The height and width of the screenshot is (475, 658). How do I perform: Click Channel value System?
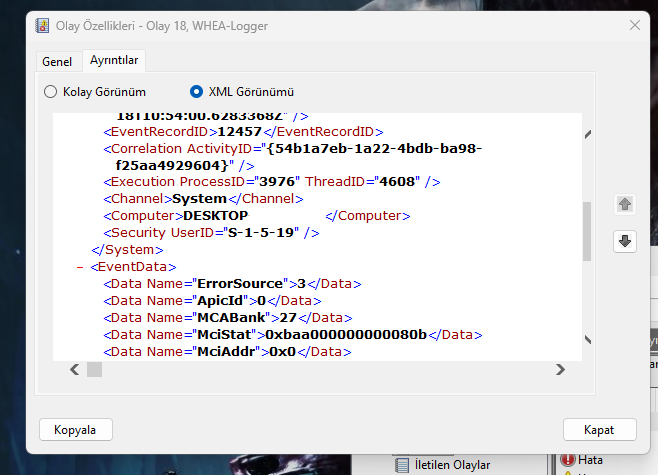coord(199,199)
